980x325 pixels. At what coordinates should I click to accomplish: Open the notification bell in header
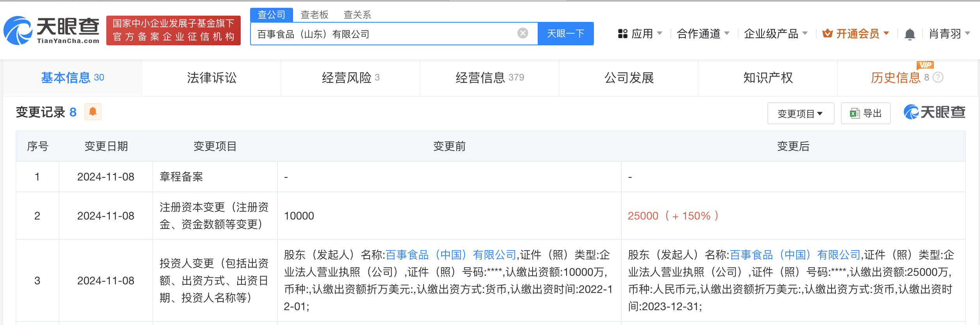[x=910, y=34]
